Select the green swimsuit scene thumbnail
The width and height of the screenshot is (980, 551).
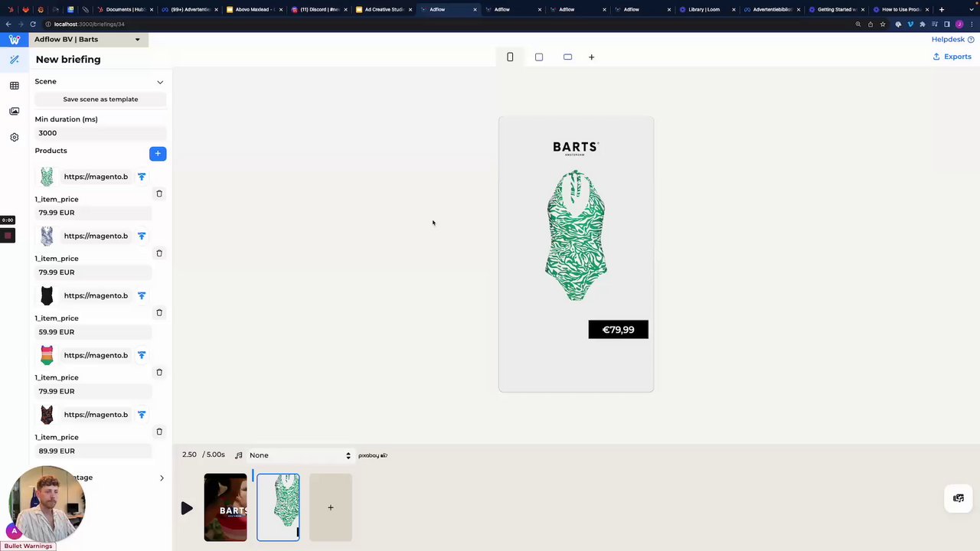point(278,507)
